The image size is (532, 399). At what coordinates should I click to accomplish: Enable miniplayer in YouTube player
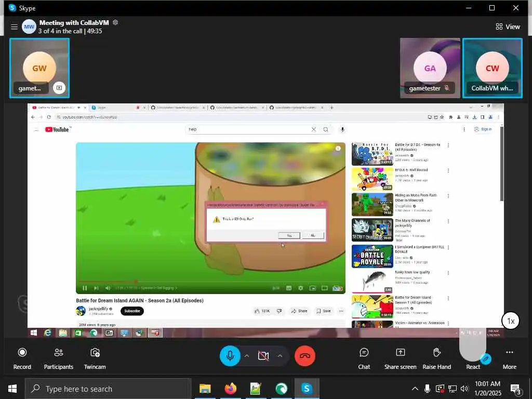pyautogui.click(x=312, y=288)
